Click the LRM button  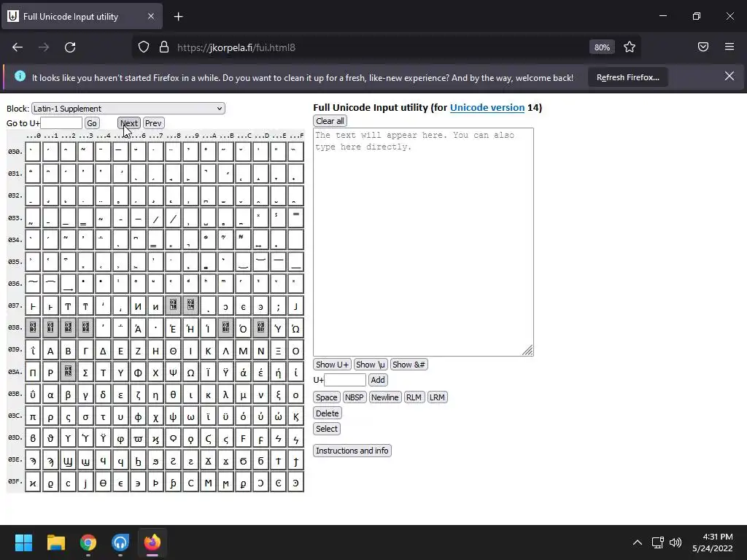pyautogui.click(x=438, y=397)
